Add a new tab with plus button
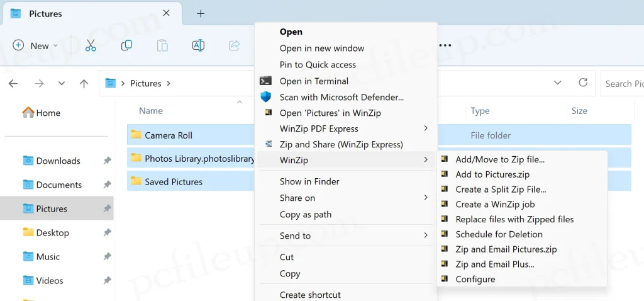The width and height of the screenshot is (644, 301). pos(201,14)
